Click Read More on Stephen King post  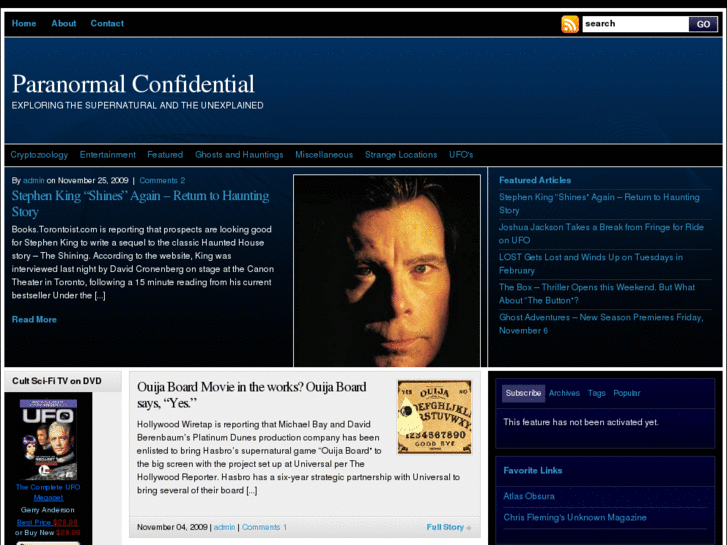coord(34,320)
